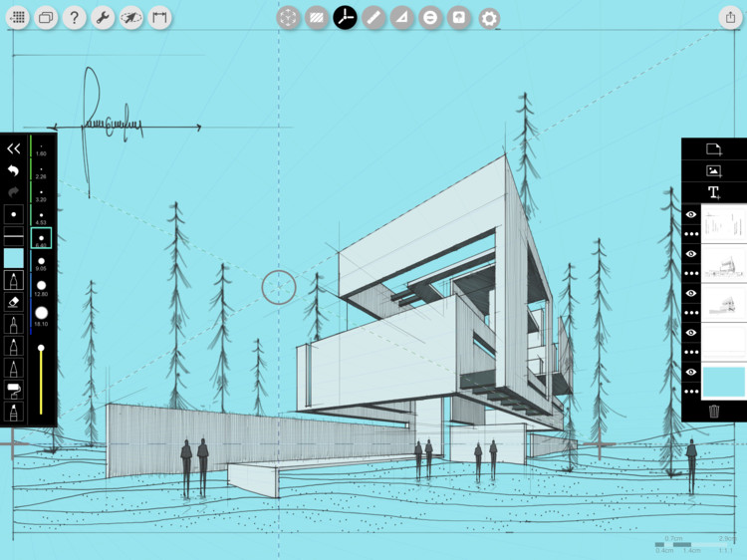Viewport: 747px width, 560px height.
Task: Open the wrench tools menu
Action: click(x=103, y=17)
